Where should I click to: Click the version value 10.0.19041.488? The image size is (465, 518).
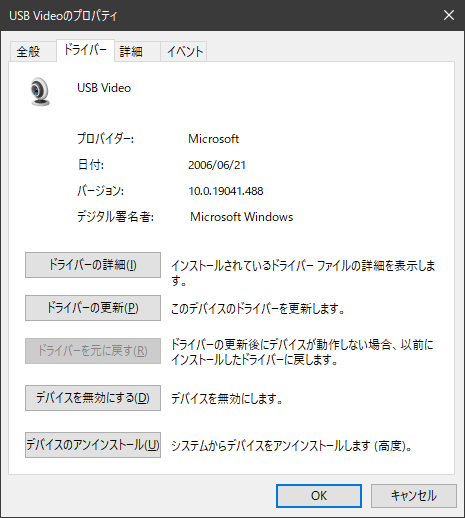point(226,191)
